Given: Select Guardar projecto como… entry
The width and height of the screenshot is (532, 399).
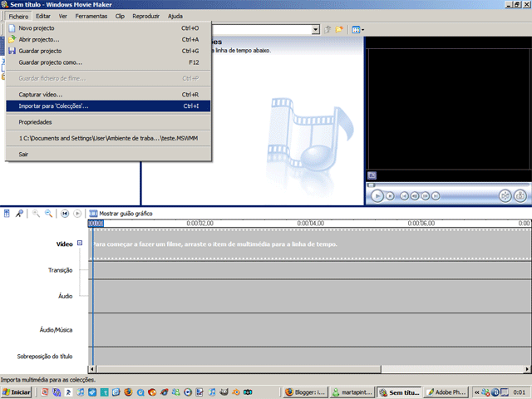Looking at the screenshot, I should click(108, 62).
